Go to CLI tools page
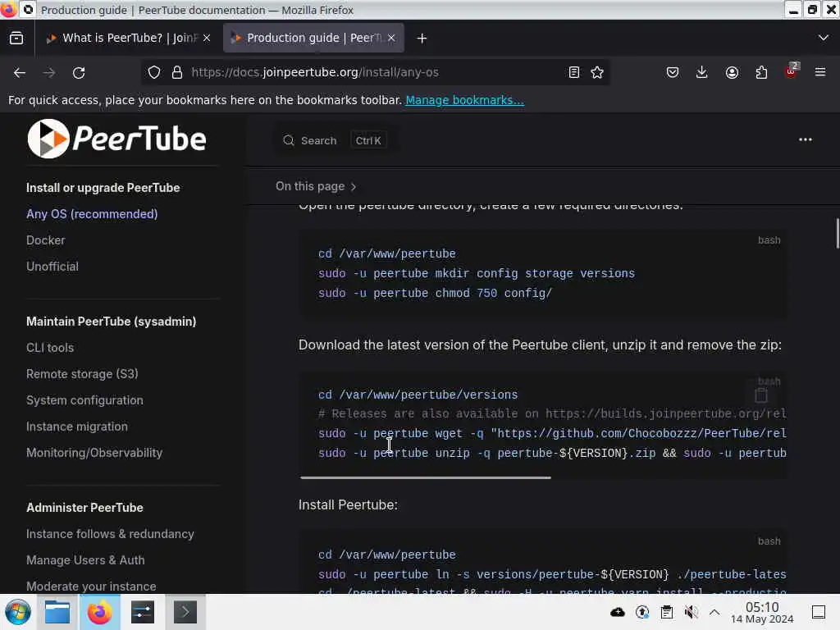This screenshot has height=630, width=840. tap(50, 348)
